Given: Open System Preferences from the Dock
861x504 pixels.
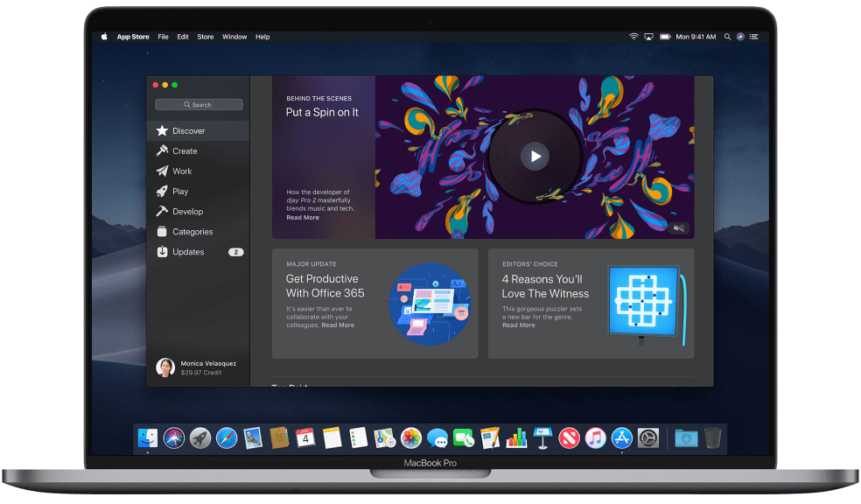Looking at the screenshot, I should click(x=648, y=438).
